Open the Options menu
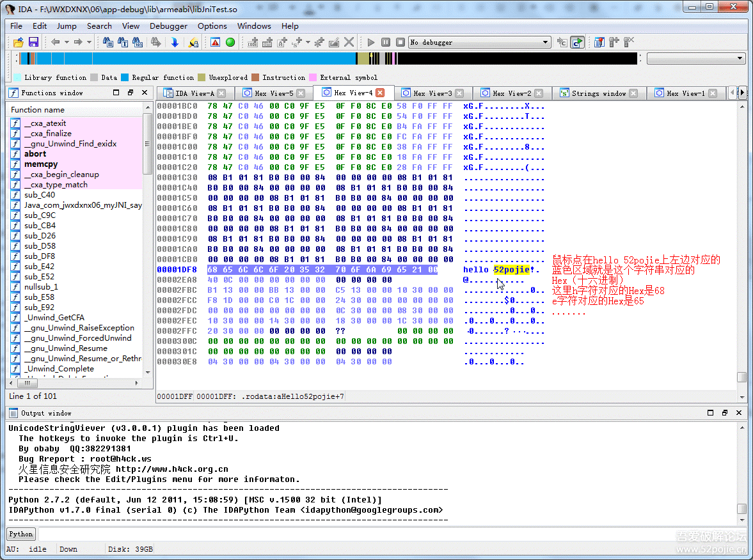The height and width of the screenshot is (560, 753). (212, 26)
